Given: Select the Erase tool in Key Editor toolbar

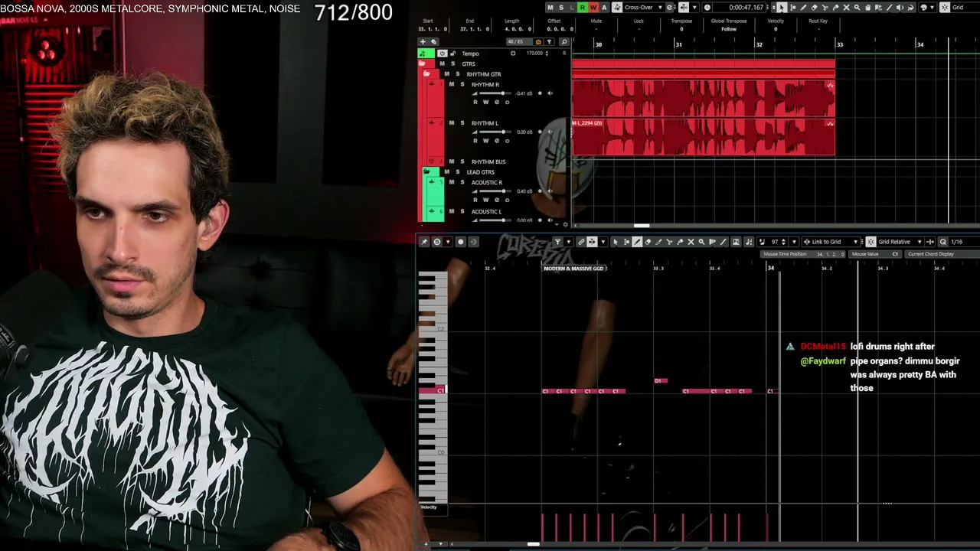Looking at the screenshot, I should click(x=648, y=242).
